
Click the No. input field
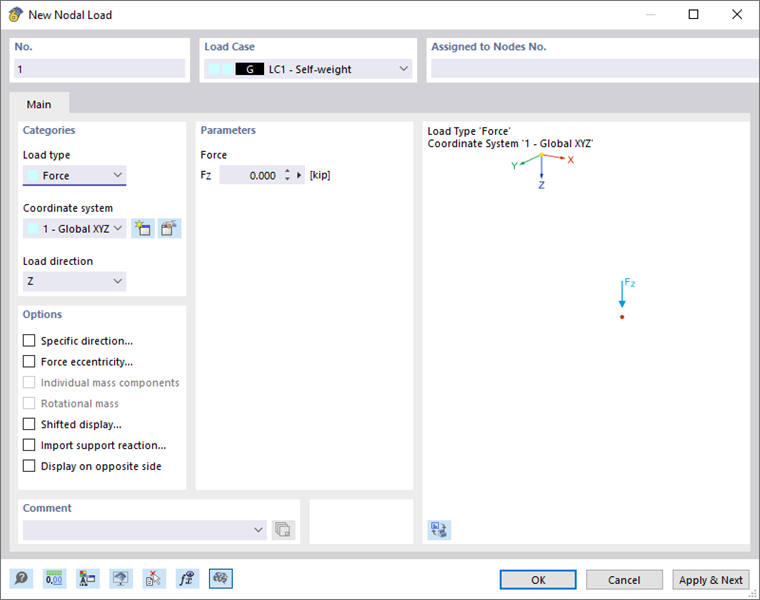point(100,69)
